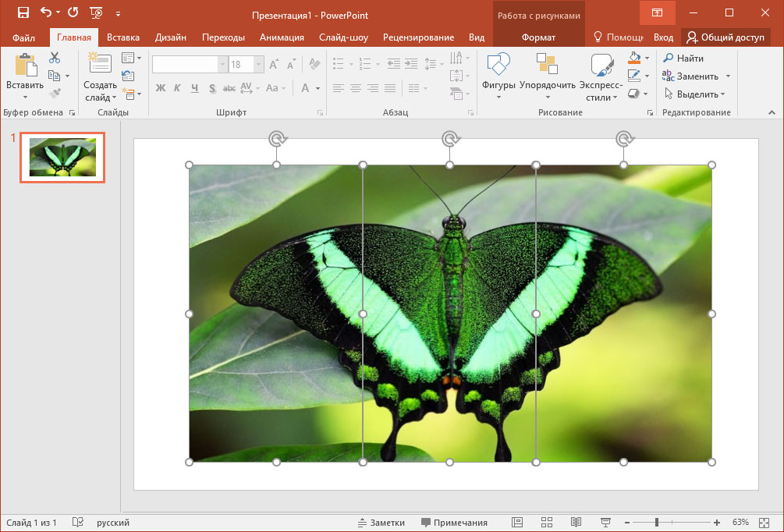Open the slide layout dropdown
Image resolution: width=784 pixels, height=532 pixels.
pyautogui.click(x=132, y=58)
